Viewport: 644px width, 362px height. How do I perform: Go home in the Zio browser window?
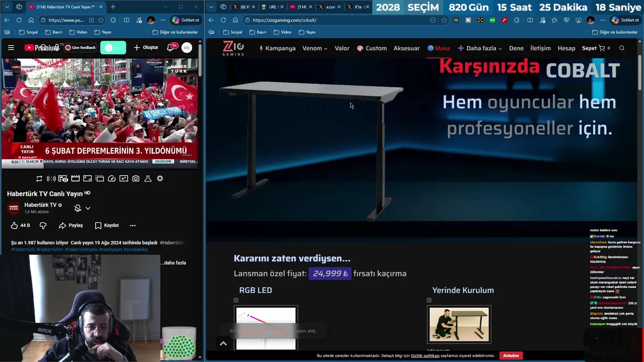235,20
